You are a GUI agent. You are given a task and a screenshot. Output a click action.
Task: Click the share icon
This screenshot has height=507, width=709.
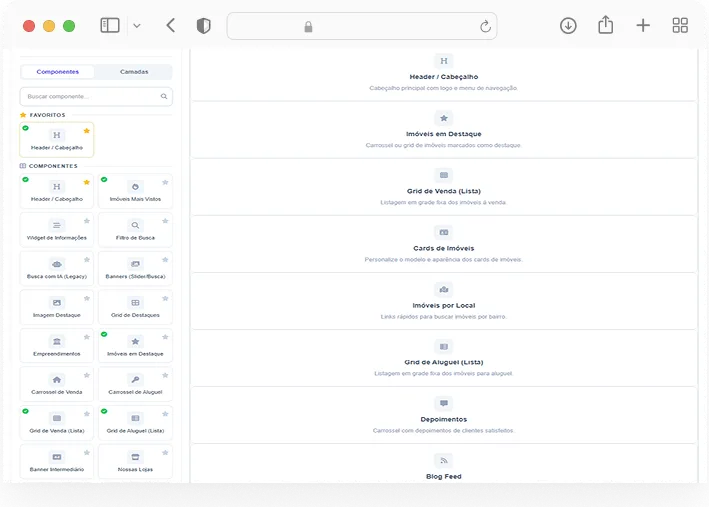(x=605, y=25)
